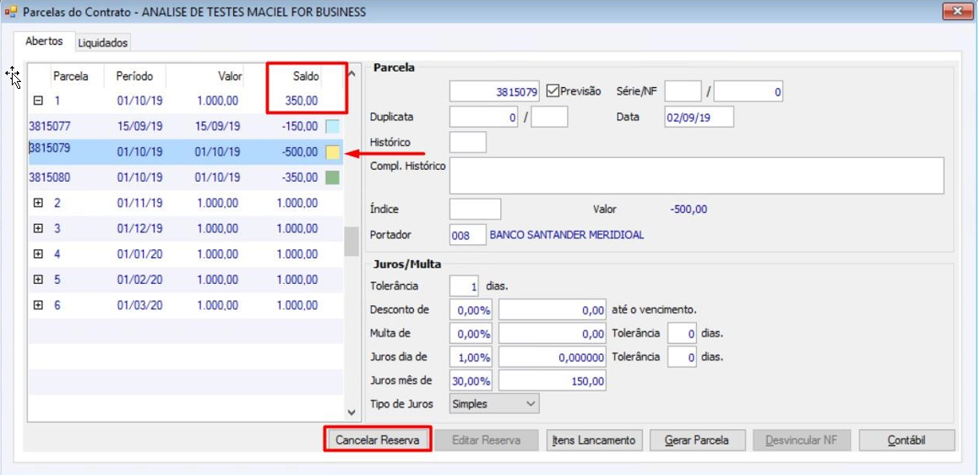Screen dimensions: 980x475
Task: Open the Tipo de Juros dropdown
Action: (x=493, y=404)
